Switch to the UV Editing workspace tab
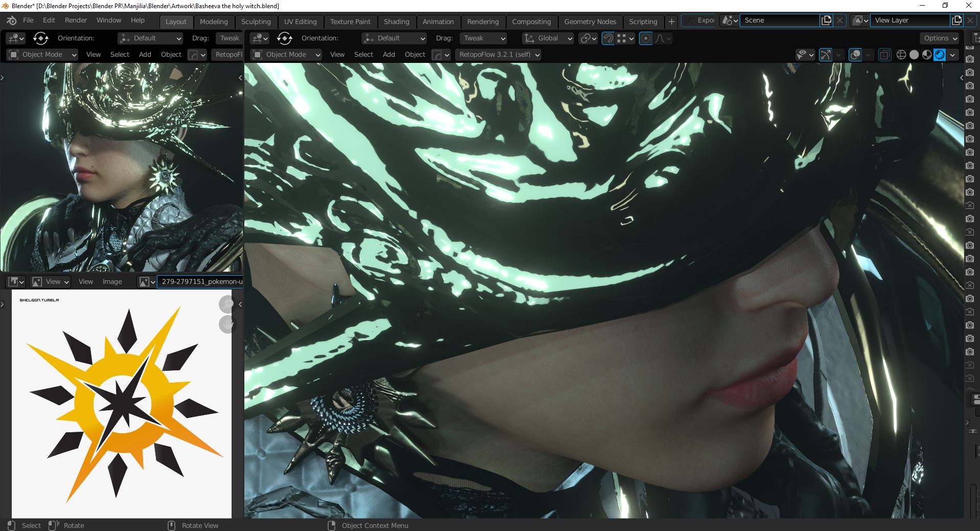This screenshot has width=980, height=531. click(x=300, y=21)
